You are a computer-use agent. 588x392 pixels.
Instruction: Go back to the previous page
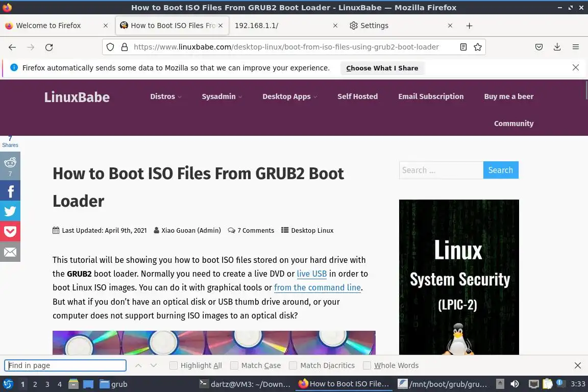(x=12, y=47)
